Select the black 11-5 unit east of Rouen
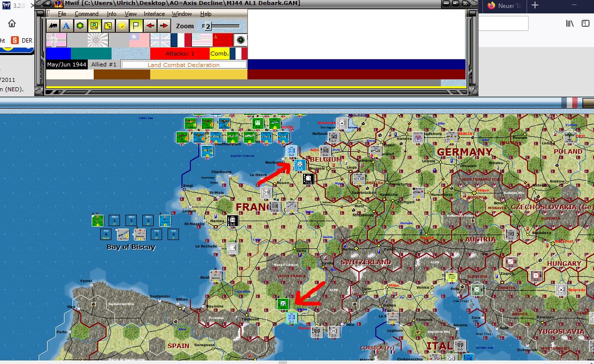This screenshot has height=364, width=594. point(308,179)
